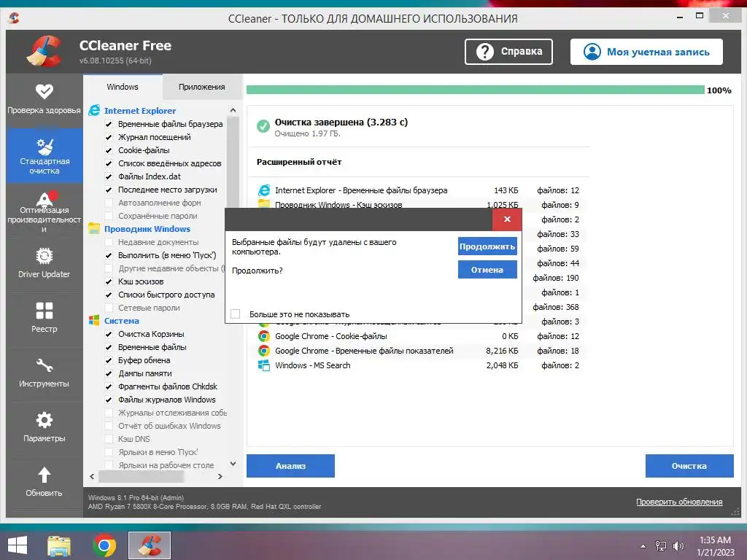Close the confirmation dialog with red X
The height and width of the screenshot is (560, 747).
[x=508, y=219]
